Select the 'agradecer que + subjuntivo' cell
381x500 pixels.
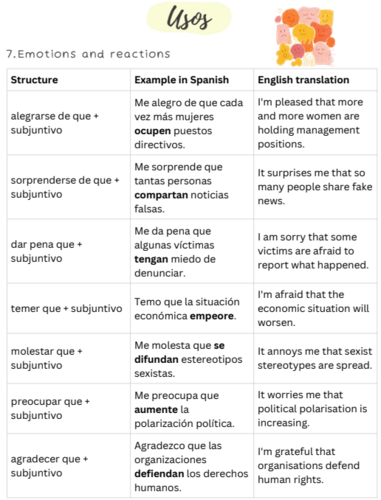(x=69, y=466)
